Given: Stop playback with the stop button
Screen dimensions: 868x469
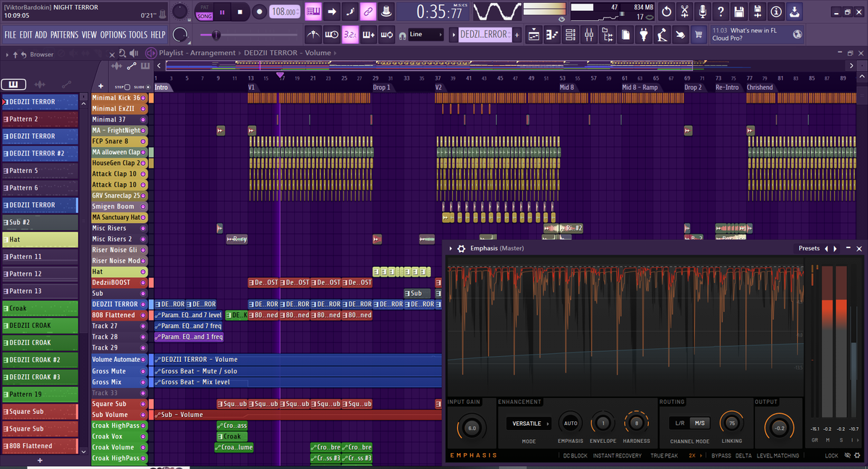Looking at the screenshot, I should pos(241,12).
